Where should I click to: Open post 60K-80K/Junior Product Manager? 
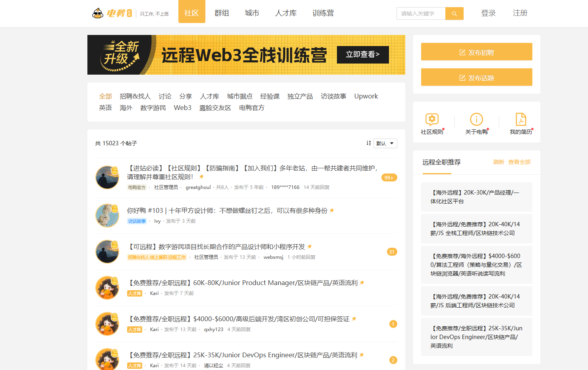point(242,283)
